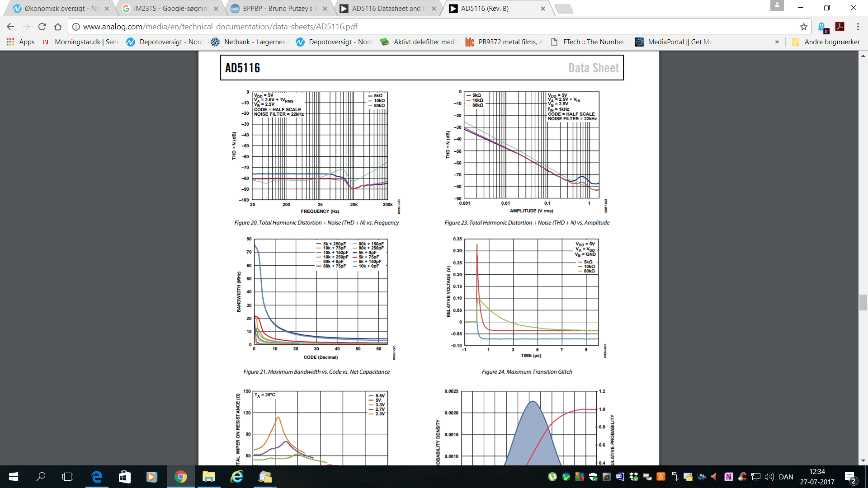The image size is (868, 488).
Task: Reload the current page
Action: [x=42, y=27]
